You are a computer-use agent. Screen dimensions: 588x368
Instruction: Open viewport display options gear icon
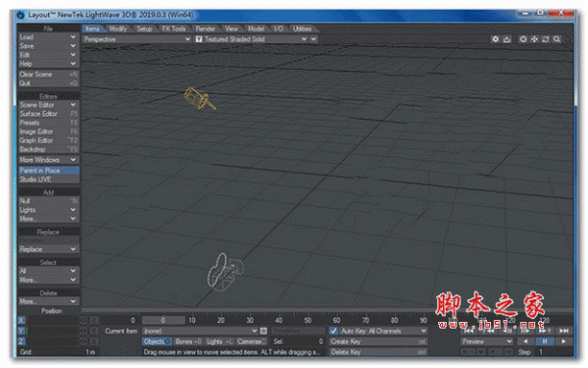(x=495, y=39)
